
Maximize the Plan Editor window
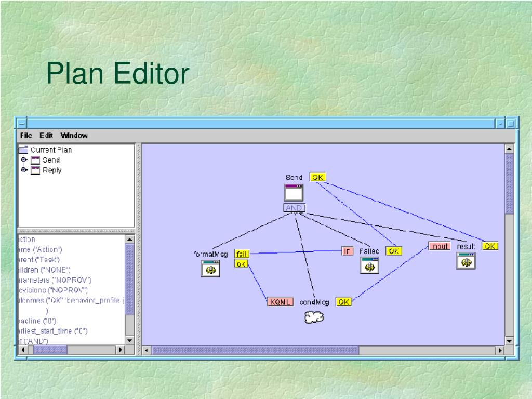tap(511, 124)
